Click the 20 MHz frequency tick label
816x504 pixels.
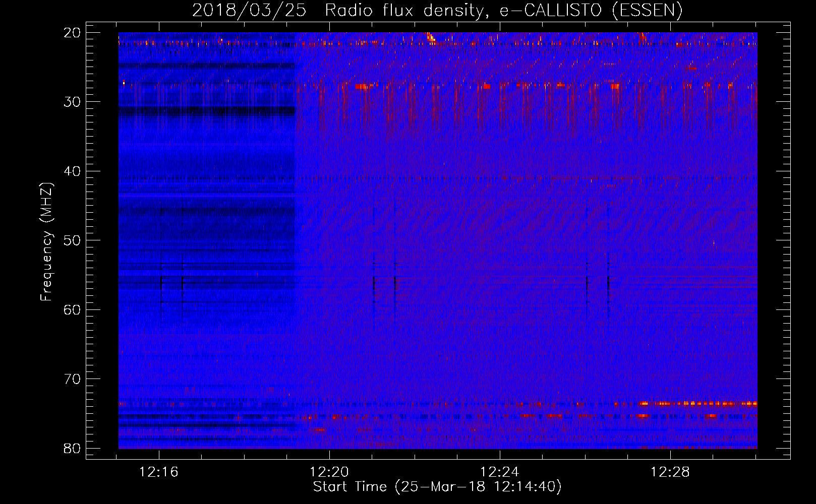[x=73, y=33]
